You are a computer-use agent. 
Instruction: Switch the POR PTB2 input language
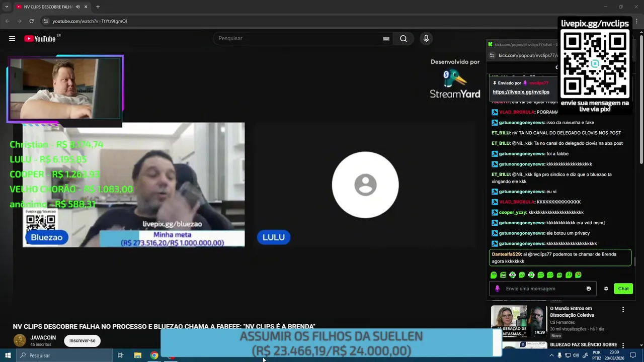(x=597, y=355)
